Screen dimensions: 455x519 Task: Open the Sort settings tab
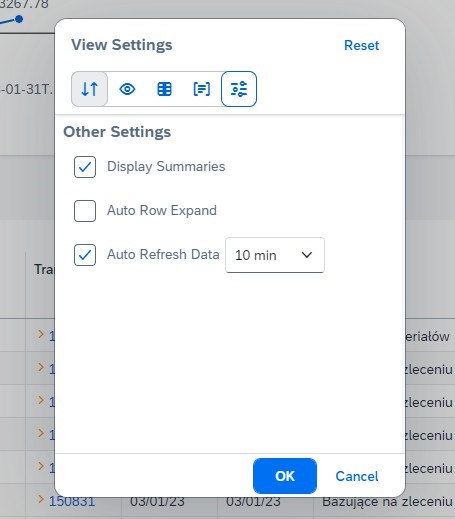[90, 89]
